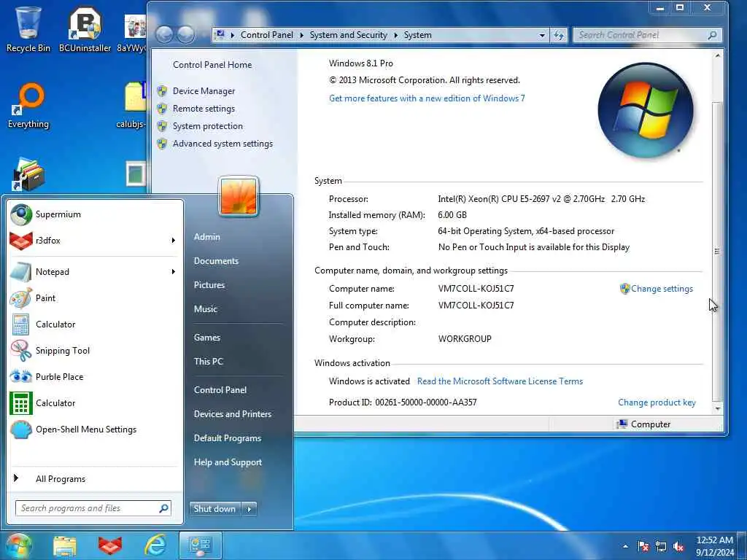The image size is (747, 560).
Task: Open This PC from the Start menu
Action: click(208, 362)
